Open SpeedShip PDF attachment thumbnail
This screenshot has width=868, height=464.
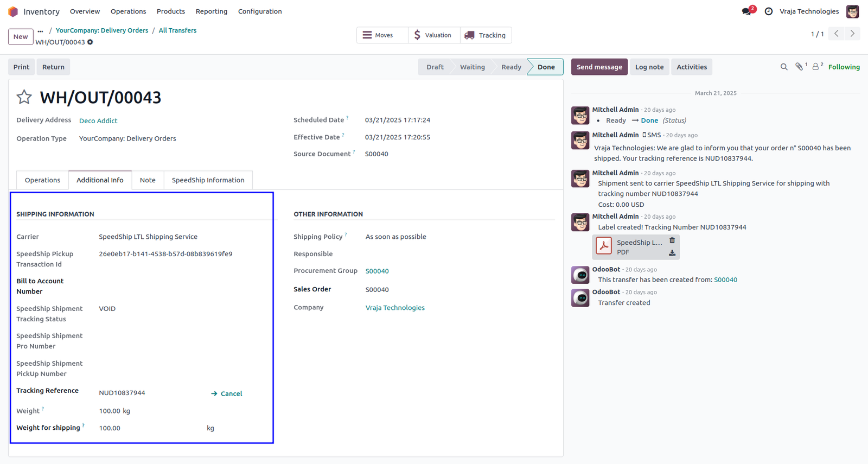coord(604,246)
